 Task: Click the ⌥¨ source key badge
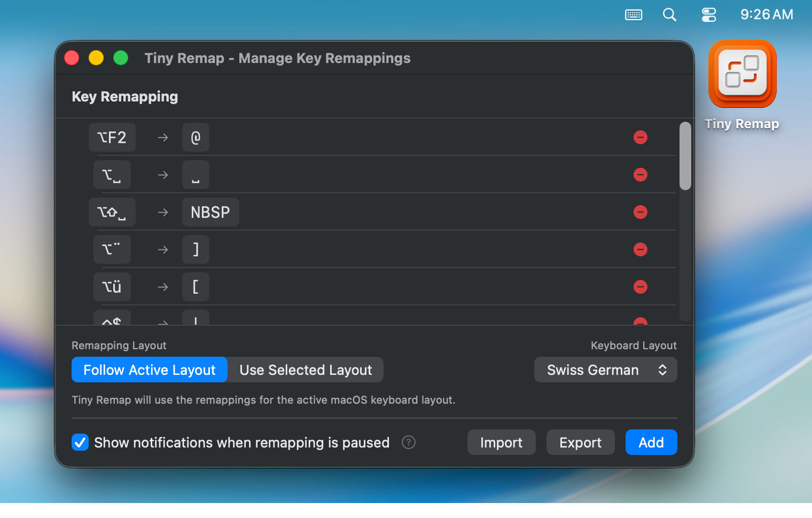click(112, 249)
